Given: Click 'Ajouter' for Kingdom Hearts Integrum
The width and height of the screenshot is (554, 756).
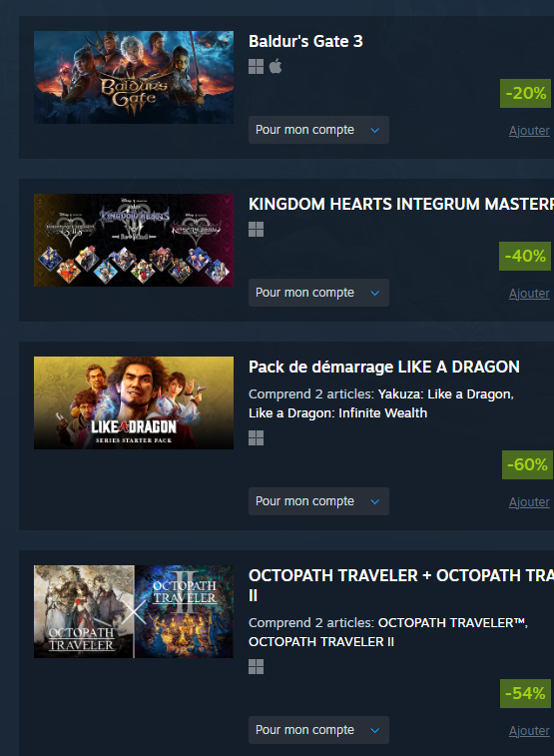Looking at the screenshot, I should 529,294.
